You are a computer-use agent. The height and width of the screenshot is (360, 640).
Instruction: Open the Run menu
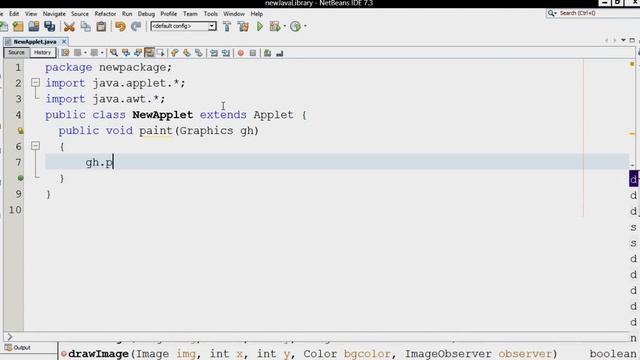click(127, 14)
